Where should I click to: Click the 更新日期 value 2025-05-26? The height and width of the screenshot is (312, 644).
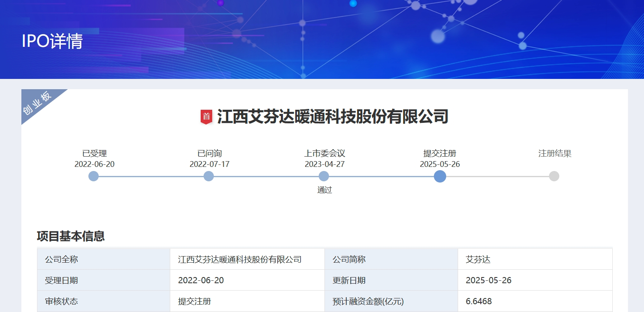point(535,280)
